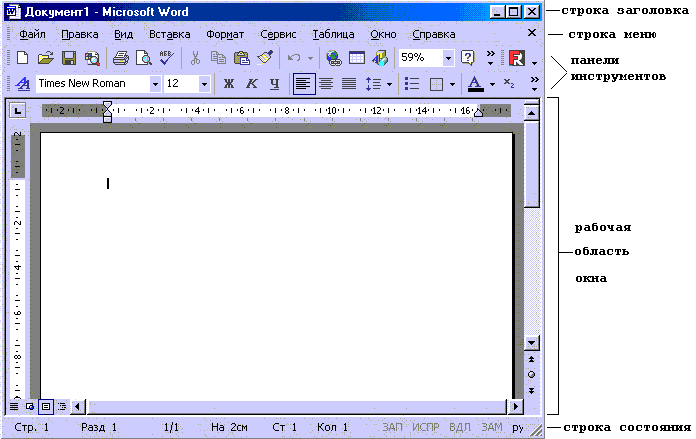This screenshot has width=696, height=439.
Task: Insert hyperlink with globe icon
Action: 333,58
